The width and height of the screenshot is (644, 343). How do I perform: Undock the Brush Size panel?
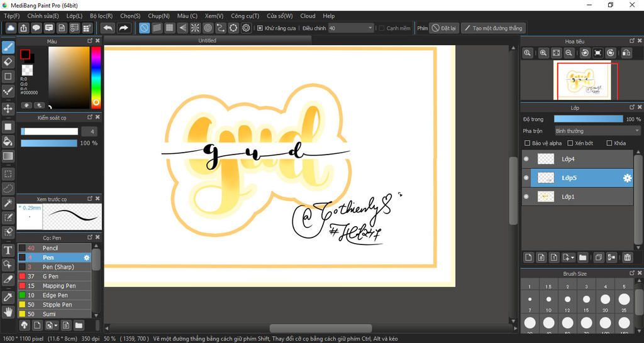pyautogui.click(x=632, y=273)
